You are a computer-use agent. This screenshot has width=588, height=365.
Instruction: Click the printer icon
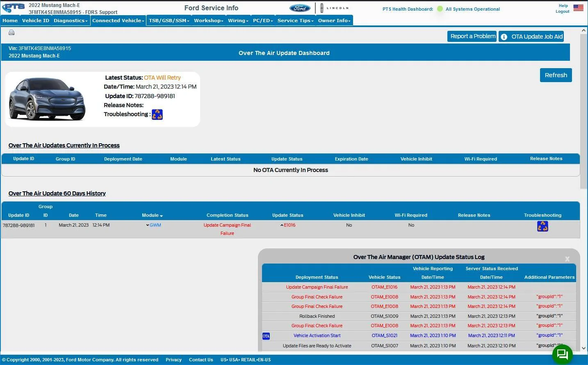11,32
